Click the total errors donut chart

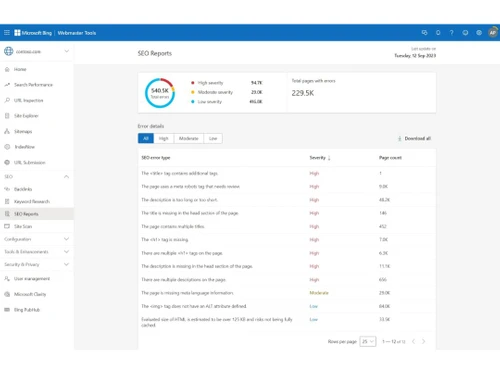coord(160,93)
